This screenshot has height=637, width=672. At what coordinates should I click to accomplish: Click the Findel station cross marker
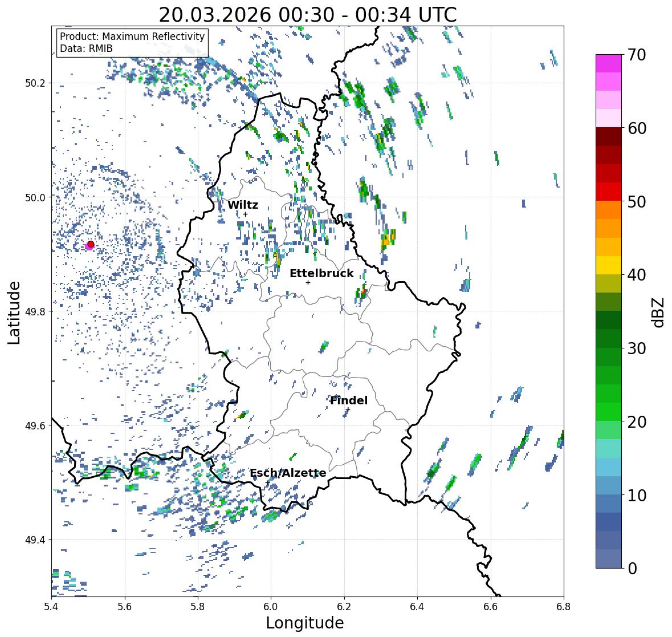[x=348, y=410]
